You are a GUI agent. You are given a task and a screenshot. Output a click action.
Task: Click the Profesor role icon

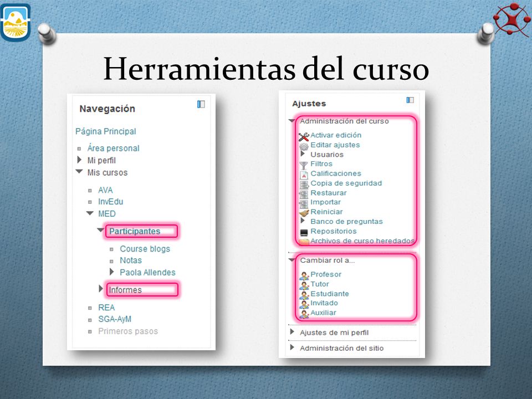[x=304, y=275]
